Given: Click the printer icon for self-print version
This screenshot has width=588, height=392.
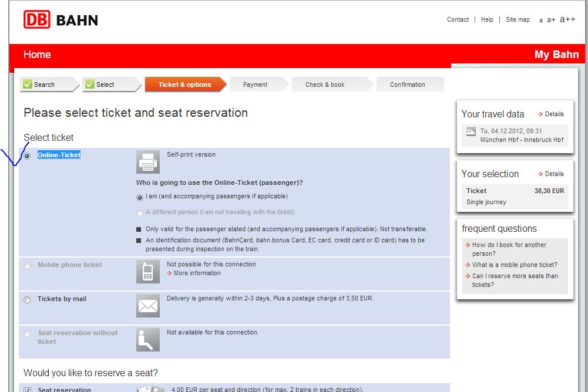Looking at the screenshot, I should pyautogui.click(x=148, y=162).
